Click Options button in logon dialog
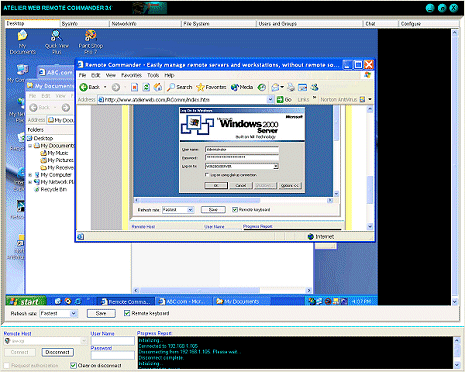The image size is (465, 372). (290, 185)
